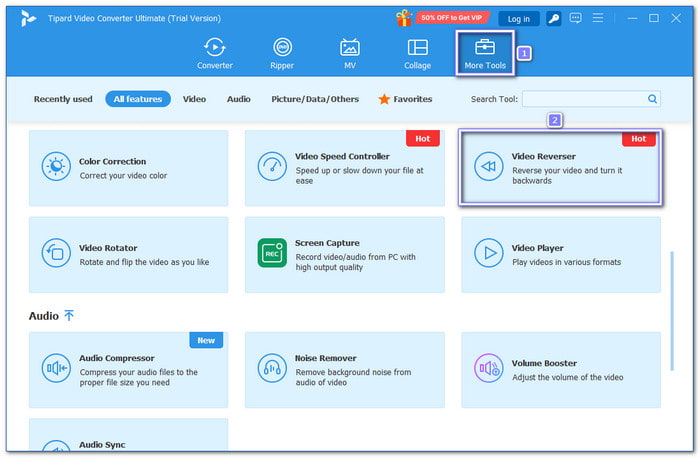The height and width of the screenshot is (458, 700).
Task: Open the hamburger menu icon
Action: (598, 18)
